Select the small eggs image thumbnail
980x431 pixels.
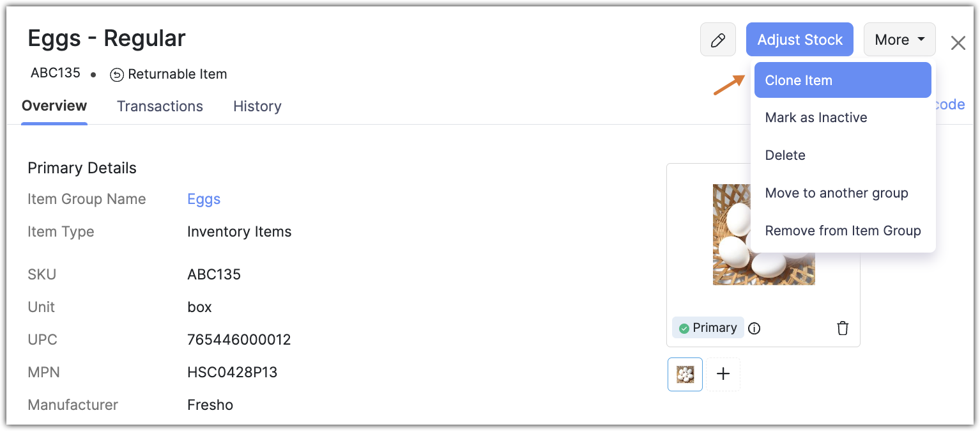pyautogui.click(x=685, y=374)
